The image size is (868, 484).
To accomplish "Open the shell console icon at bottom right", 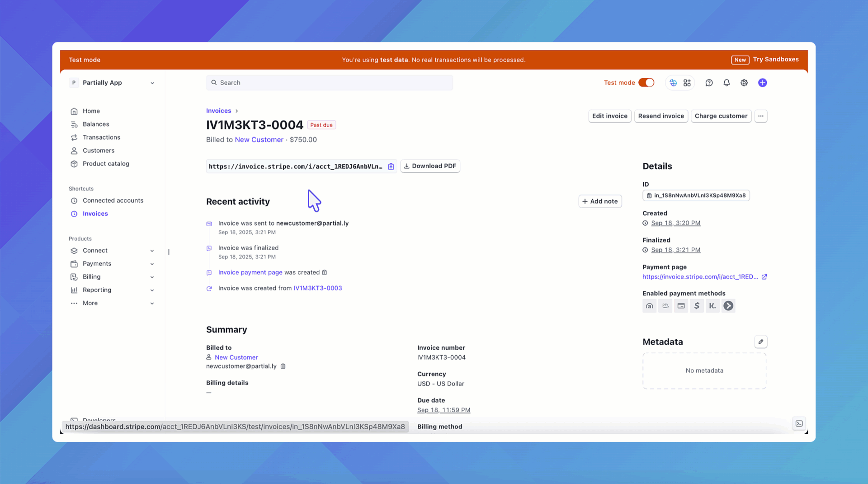I will 799,423.
